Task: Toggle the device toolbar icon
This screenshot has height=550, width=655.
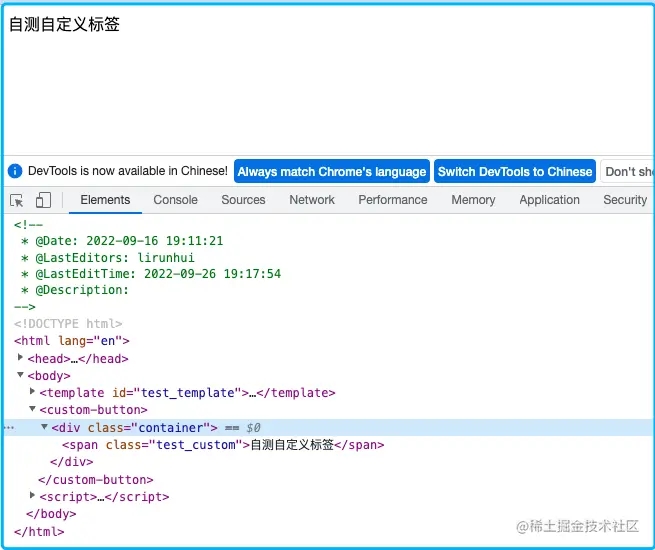Action: 43,200
